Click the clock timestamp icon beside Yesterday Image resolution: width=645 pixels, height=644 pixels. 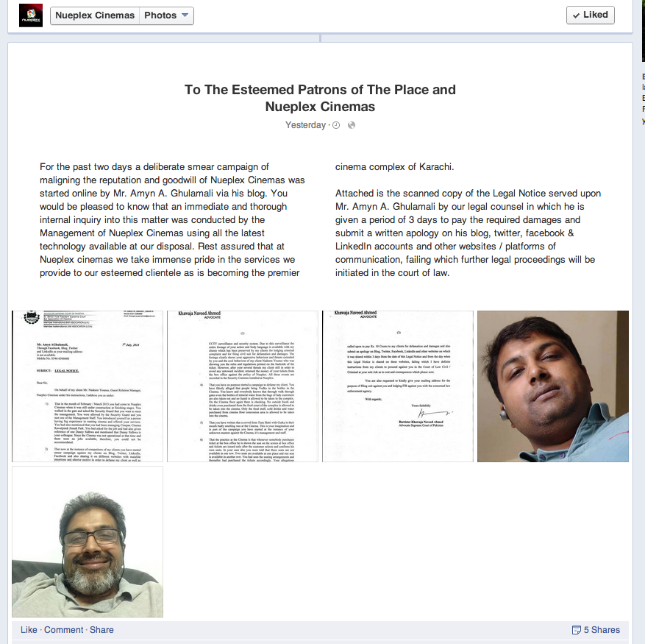[336, 125]
